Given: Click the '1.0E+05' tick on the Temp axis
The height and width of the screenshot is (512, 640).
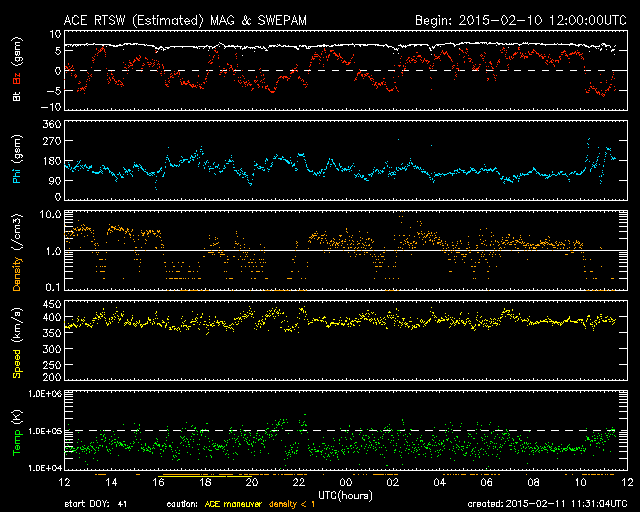Looking at the screenshot, I should coord(45,431).
